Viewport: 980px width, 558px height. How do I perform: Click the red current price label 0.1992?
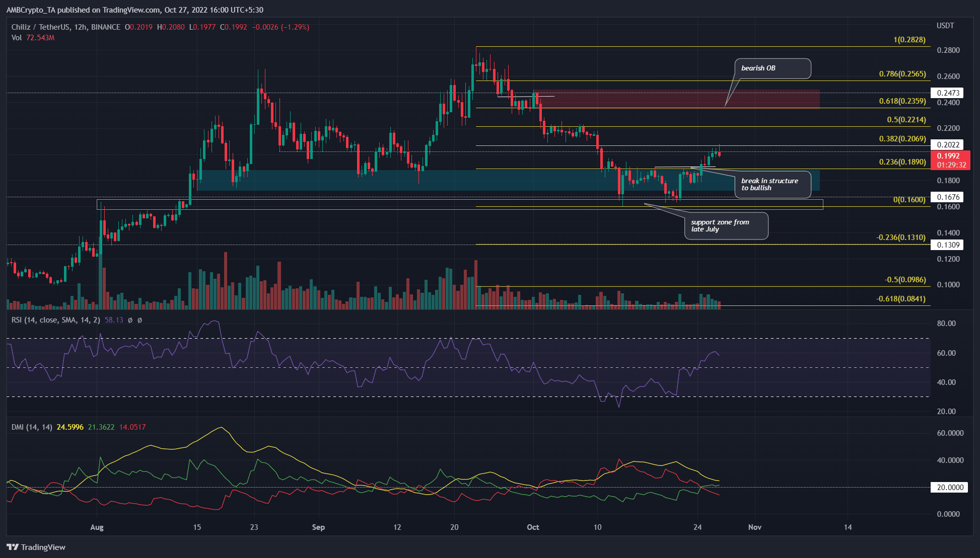pos(951,161)
